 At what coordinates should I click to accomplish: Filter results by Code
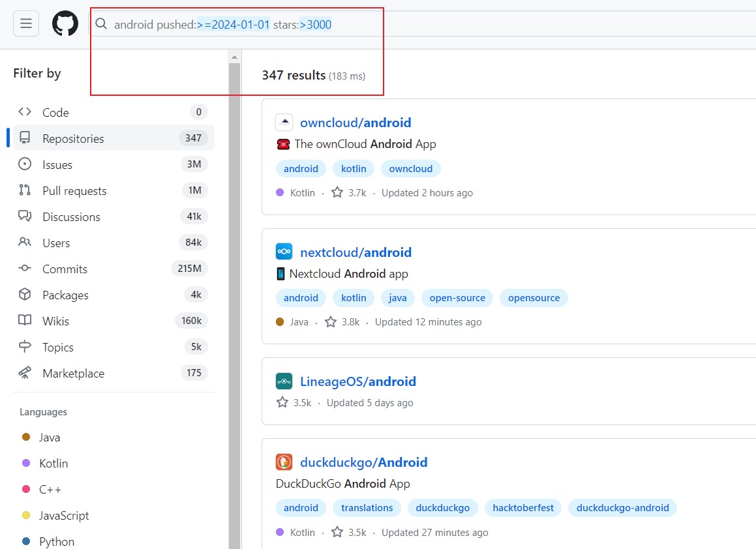[113, 112]
